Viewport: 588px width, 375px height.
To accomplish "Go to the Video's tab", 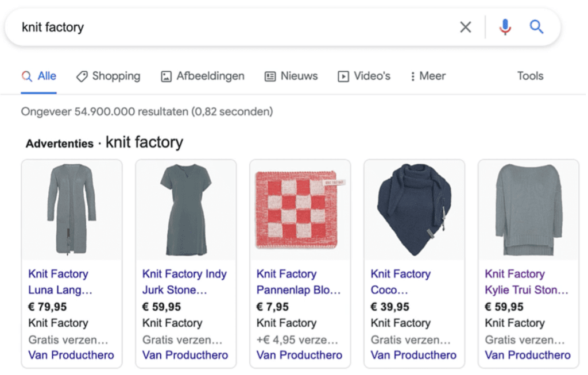I will tap(364, 76).
